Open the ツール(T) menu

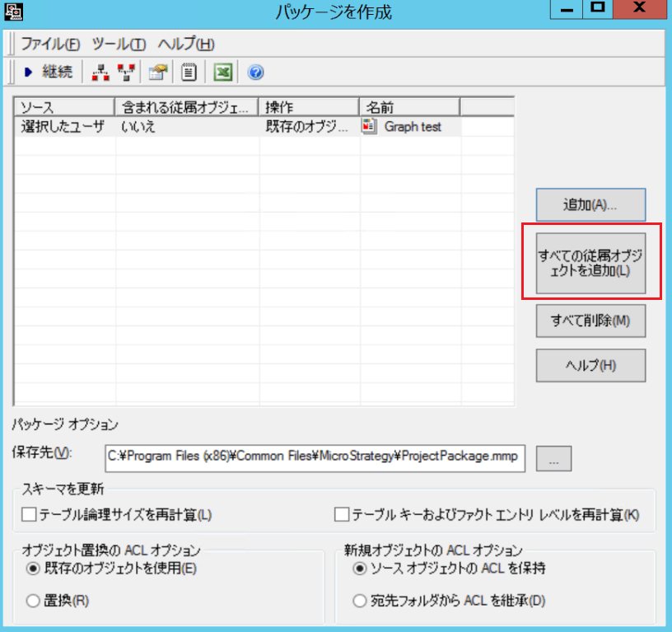(119, 44)
